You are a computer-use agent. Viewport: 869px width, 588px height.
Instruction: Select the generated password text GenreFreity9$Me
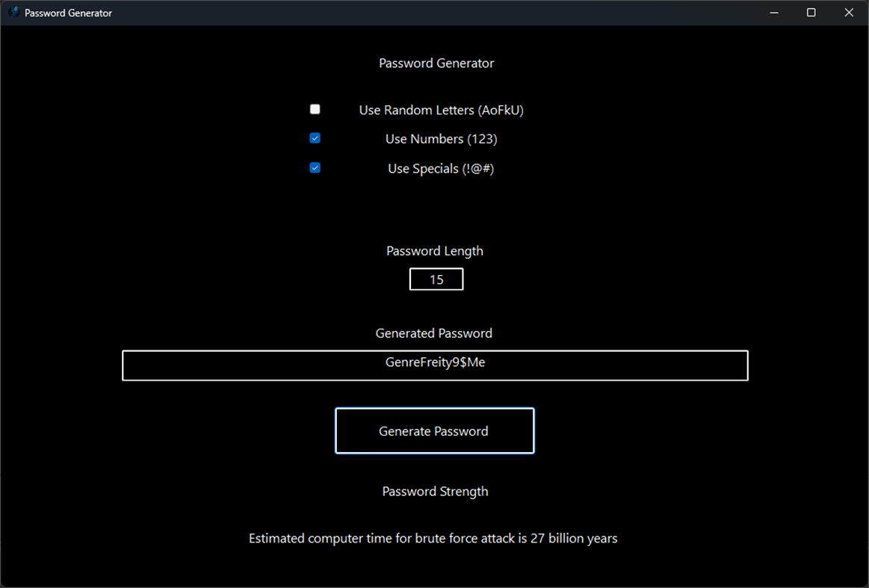pos(434,362)
